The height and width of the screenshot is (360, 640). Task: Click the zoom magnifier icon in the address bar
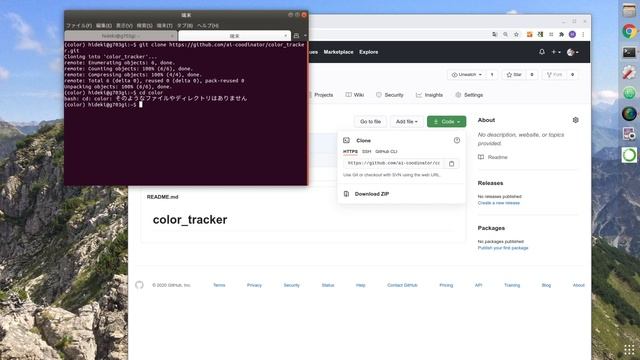click(505, 35)
